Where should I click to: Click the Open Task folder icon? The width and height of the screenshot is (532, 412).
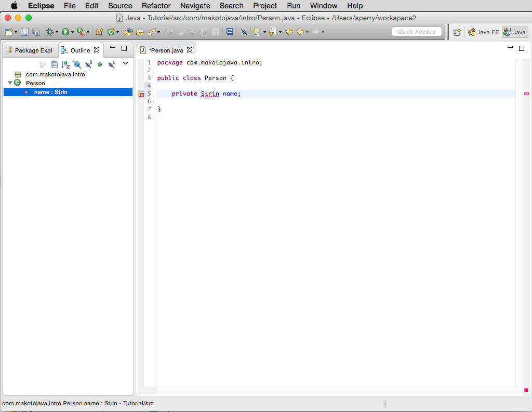tap(140, 32)
